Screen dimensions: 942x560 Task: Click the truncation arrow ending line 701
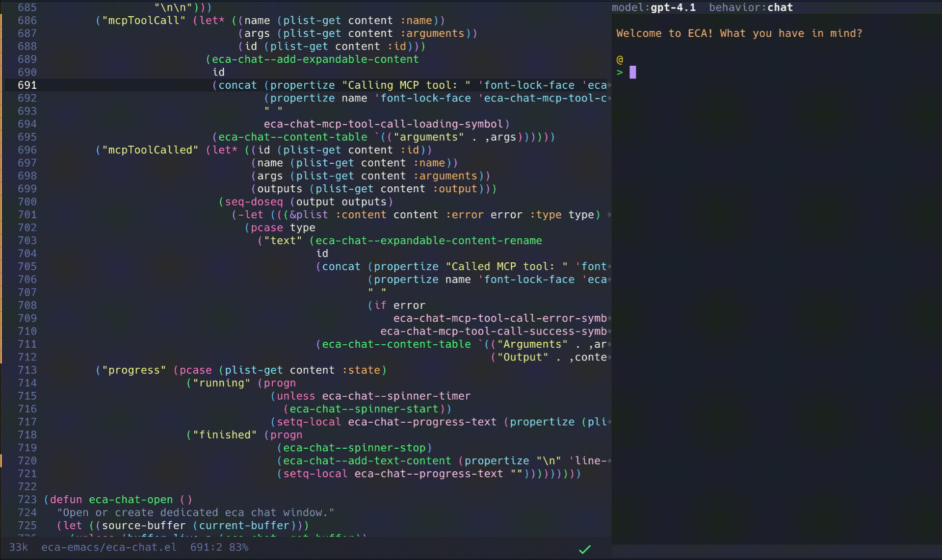[609, 215]
